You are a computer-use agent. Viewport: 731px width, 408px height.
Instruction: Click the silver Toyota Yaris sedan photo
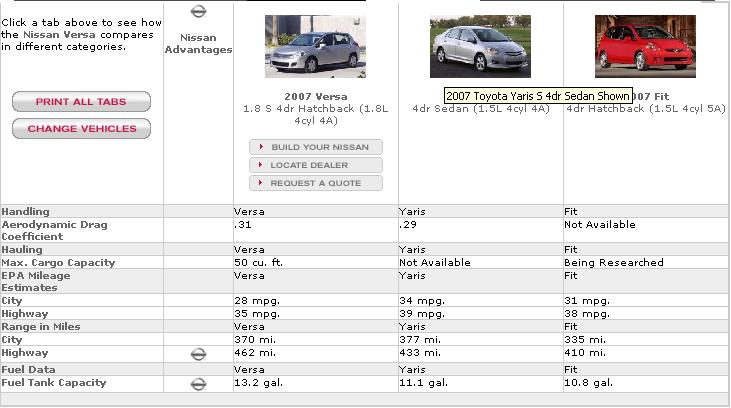[x=480, y=46]
